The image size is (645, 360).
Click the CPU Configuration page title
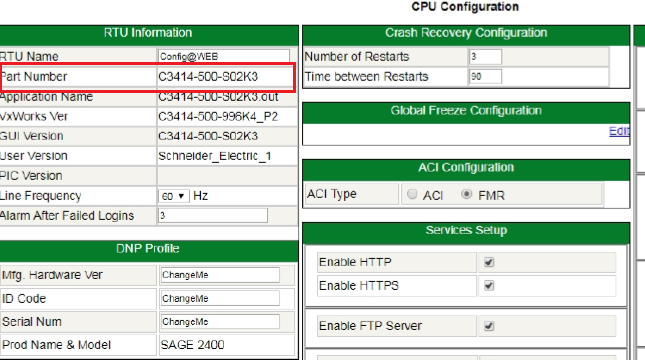click(x=465, y=7)
